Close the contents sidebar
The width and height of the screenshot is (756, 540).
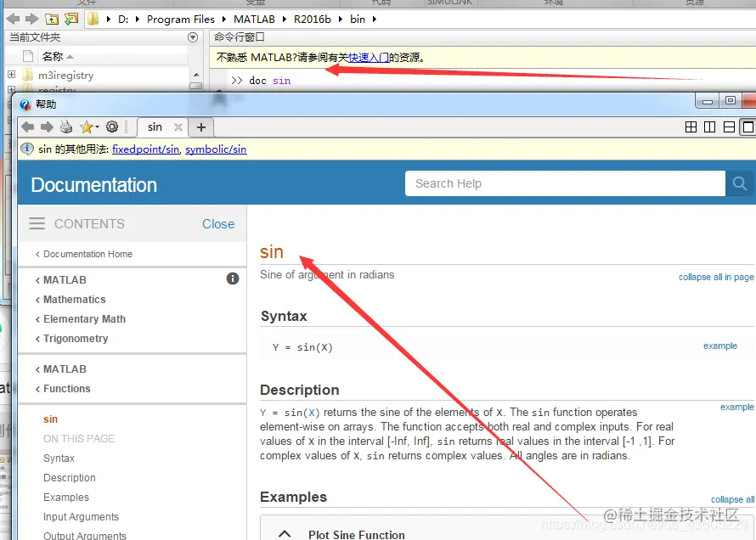coord(218,224)
